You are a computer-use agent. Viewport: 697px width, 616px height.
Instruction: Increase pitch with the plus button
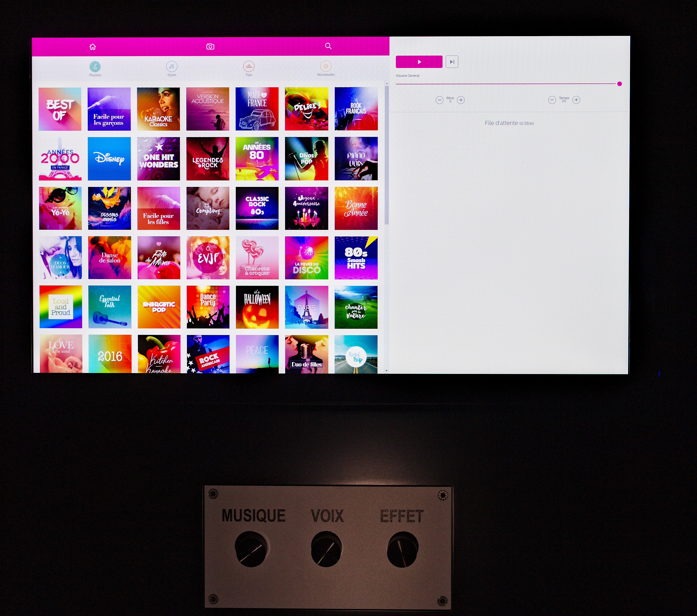461,100
